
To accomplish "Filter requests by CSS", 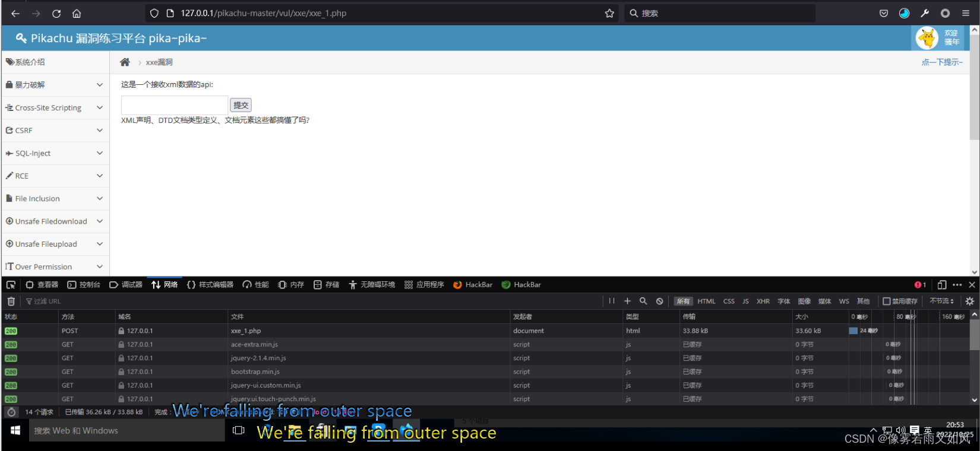I will (x=729, y=301).
